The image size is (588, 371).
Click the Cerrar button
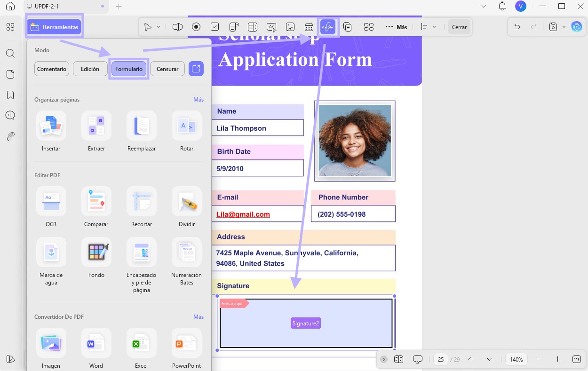point(459,27)
